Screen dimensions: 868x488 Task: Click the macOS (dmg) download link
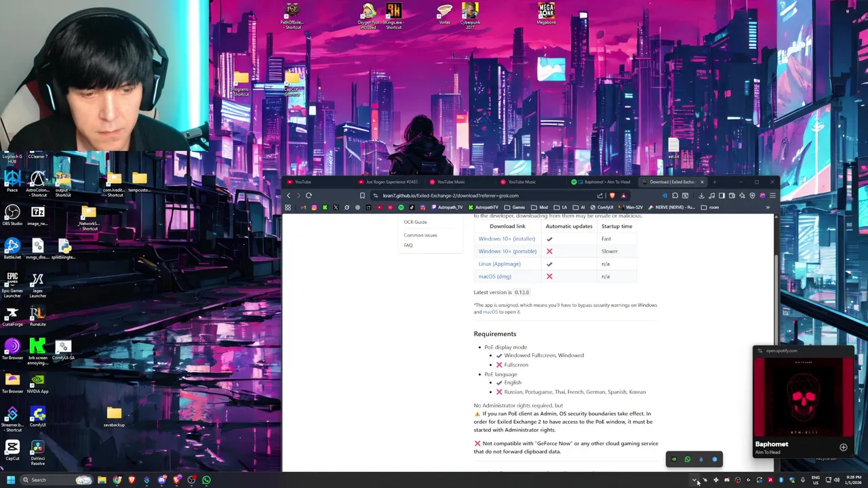[494, 277]
